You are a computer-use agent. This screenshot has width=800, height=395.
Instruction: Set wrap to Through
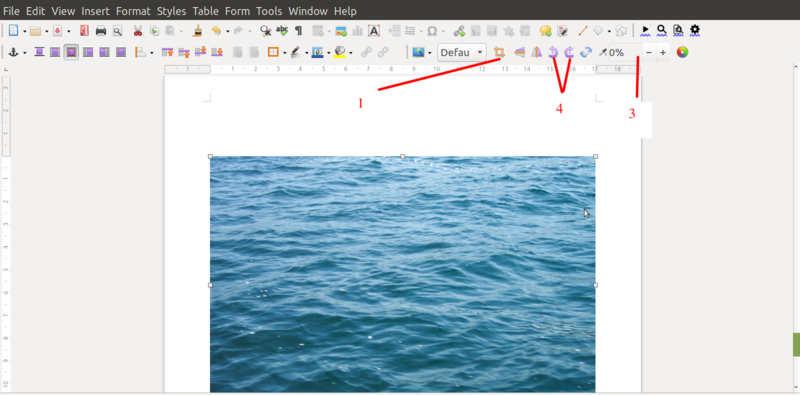(121, 52)
